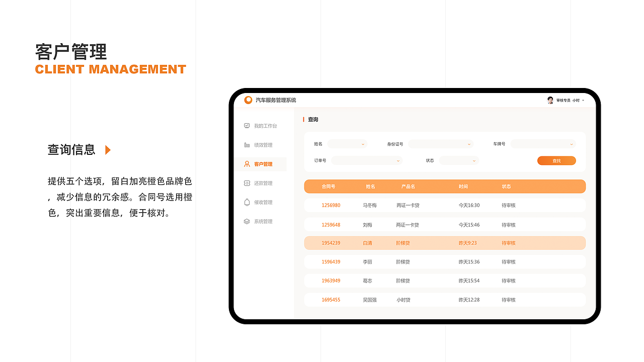The image size is (644, 362).
Task: Click the orange 查找 button
Action: tap(556, 160)
